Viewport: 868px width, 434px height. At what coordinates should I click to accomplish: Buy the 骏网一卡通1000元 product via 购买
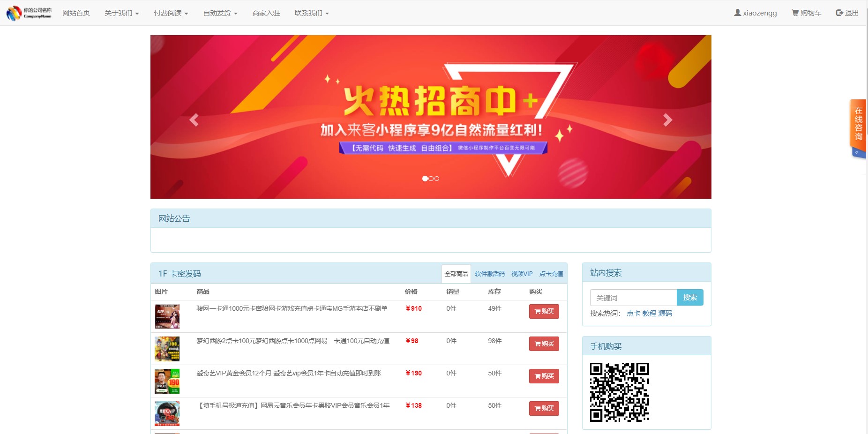(x=544, y=311)
